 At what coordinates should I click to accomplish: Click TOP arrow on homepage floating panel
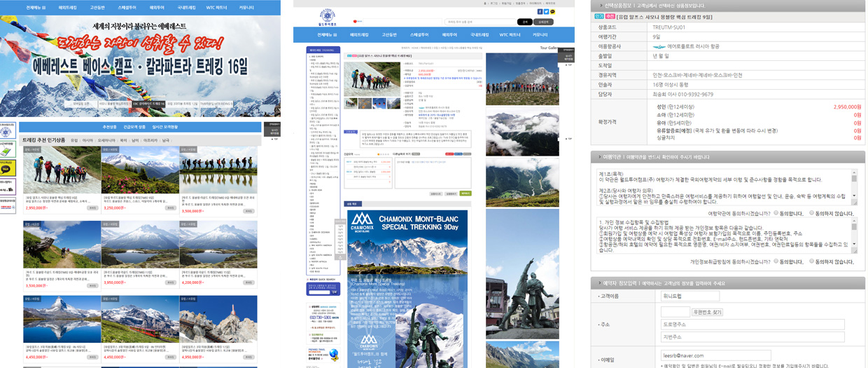(273, 139)
